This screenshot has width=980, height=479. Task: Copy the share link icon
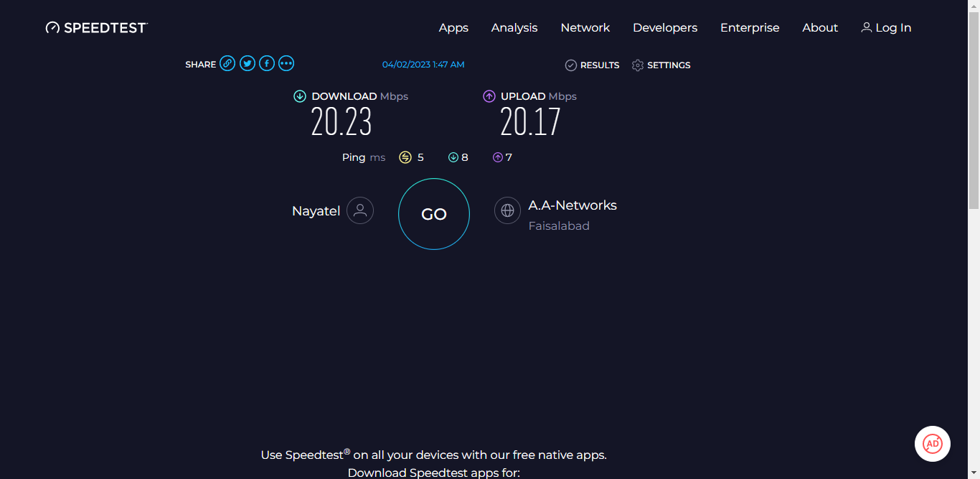227,63
